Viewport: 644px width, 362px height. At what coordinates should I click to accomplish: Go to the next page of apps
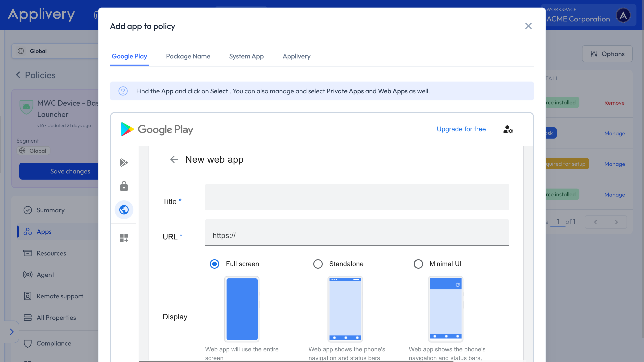[x=616, y=222]
